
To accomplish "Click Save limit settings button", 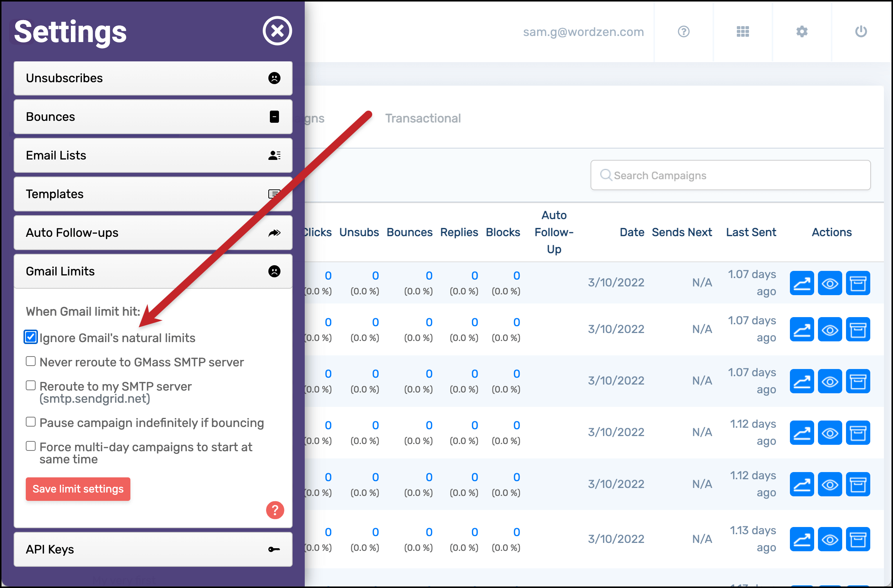I will (x=78, y=489).
